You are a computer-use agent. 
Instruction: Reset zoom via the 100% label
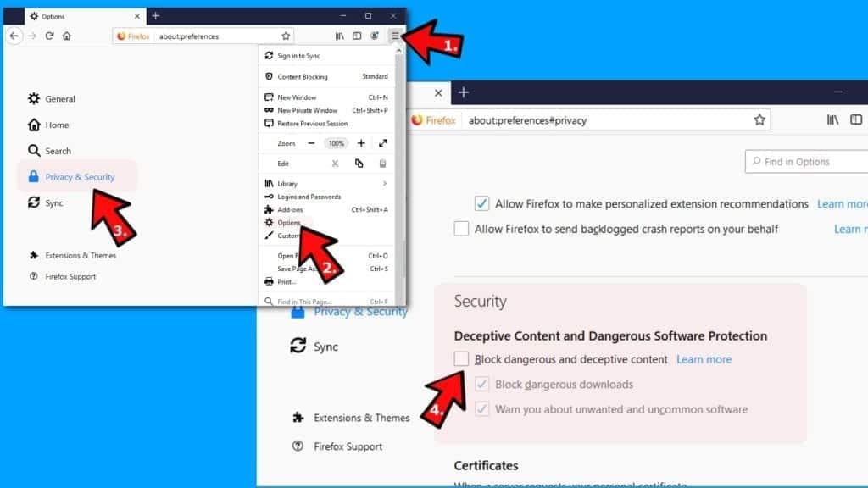(336, 143)
